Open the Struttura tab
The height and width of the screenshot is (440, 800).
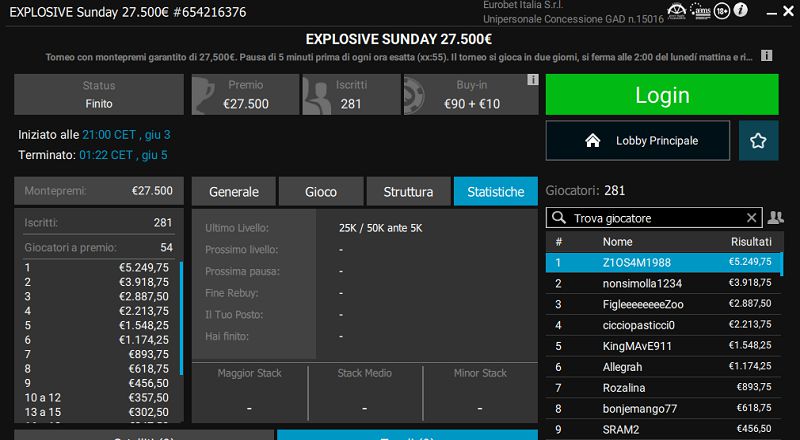point(408,191)
